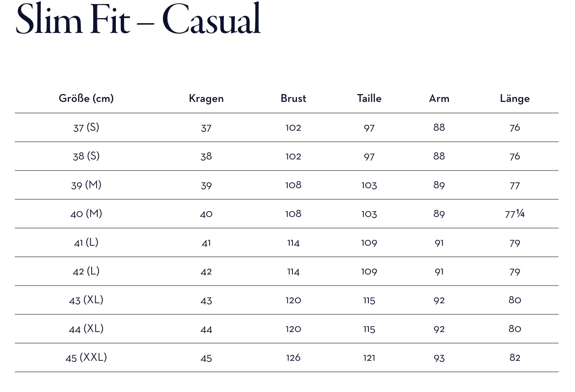Click the Taille column header

pyautogui.click(x=369, y=98)
